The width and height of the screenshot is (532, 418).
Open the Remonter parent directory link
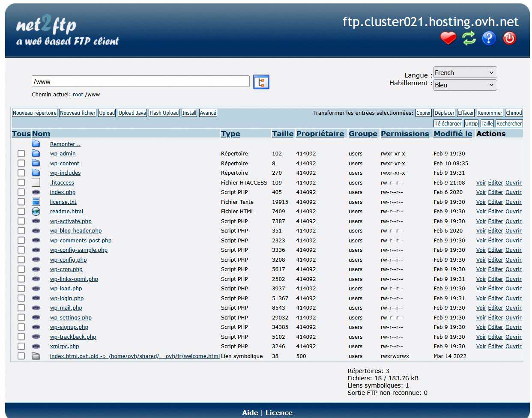65,144
